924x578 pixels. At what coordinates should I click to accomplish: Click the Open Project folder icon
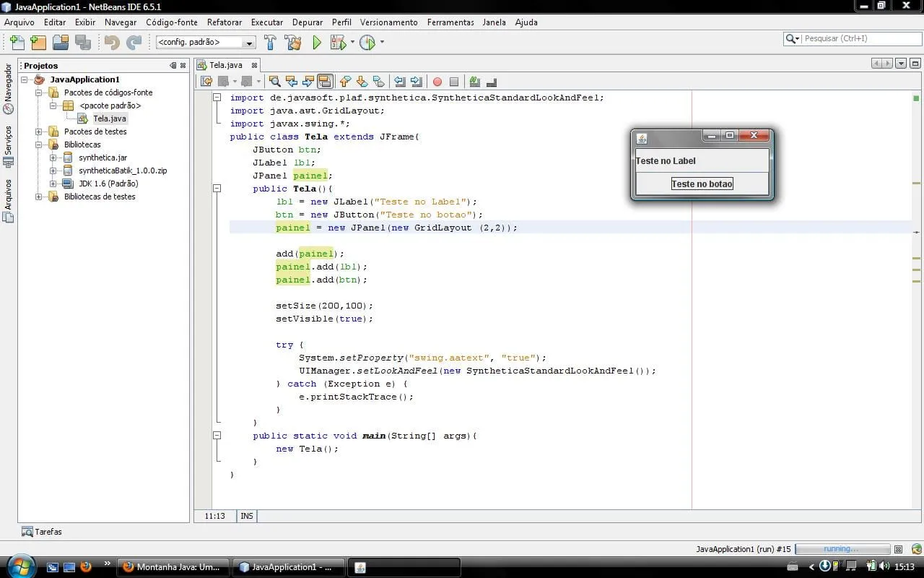tap(61, 43)
